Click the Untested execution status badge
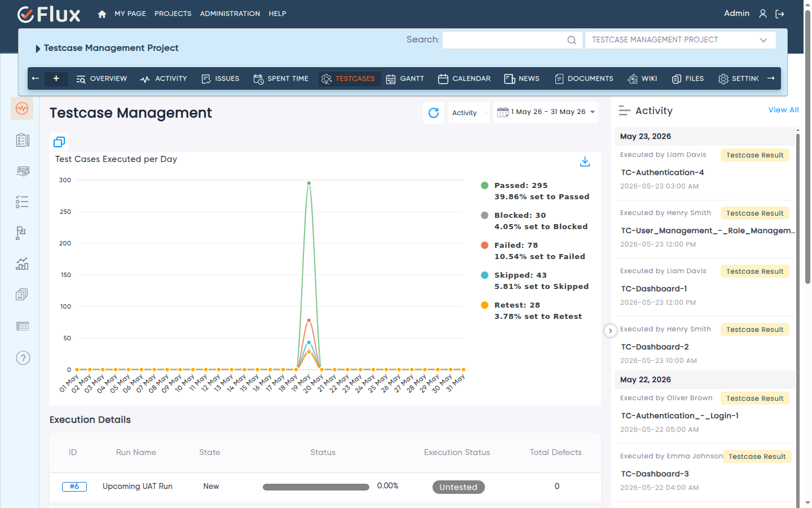The width and height of the screenshot is (812, 508). click(x=458, y=487)
